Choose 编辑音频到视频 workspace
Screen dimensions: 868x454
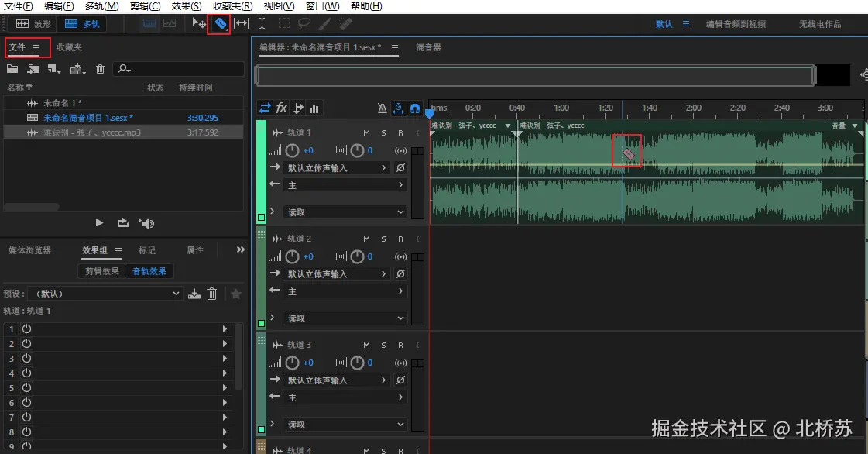(x=736, y=24)
